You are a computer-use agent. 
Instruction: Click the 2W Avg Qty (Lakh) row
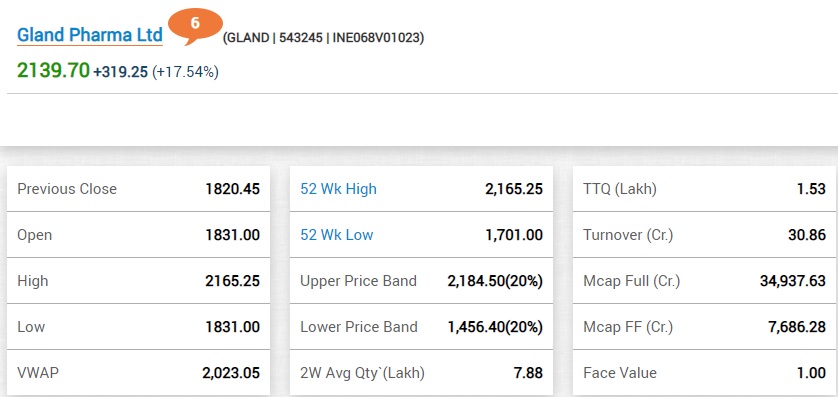[421, 373]
